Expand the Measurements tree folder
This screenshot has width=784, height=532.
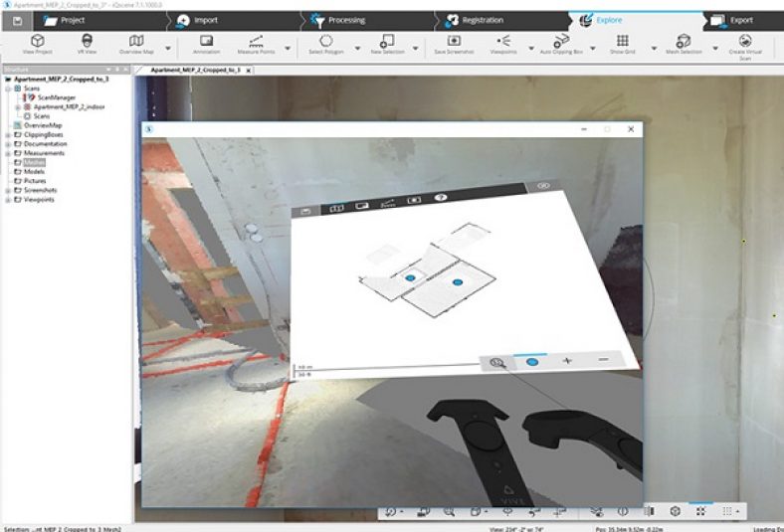point(8,153)
